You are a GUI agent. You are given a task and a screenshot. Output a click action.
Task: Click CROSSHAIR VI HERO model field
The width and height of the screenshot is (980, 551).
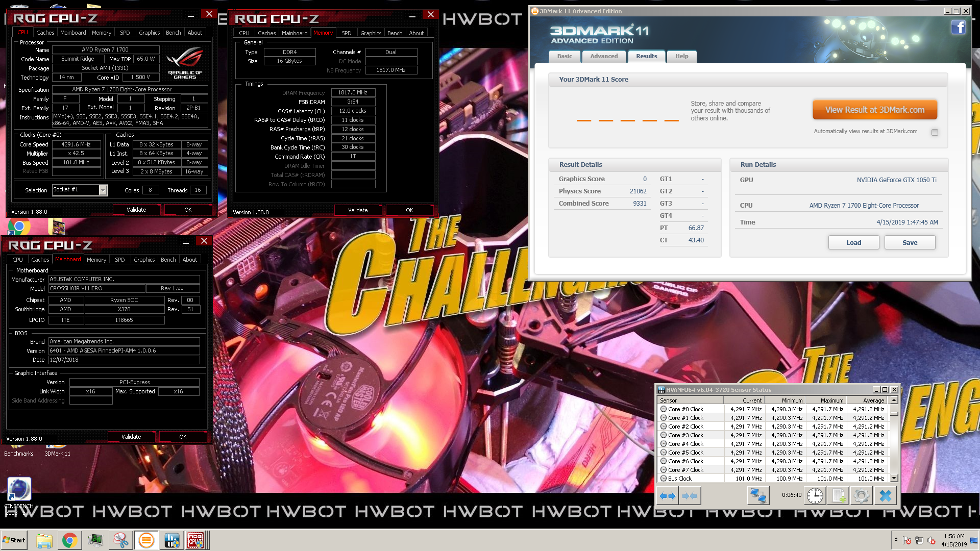[x=97, y=289]
